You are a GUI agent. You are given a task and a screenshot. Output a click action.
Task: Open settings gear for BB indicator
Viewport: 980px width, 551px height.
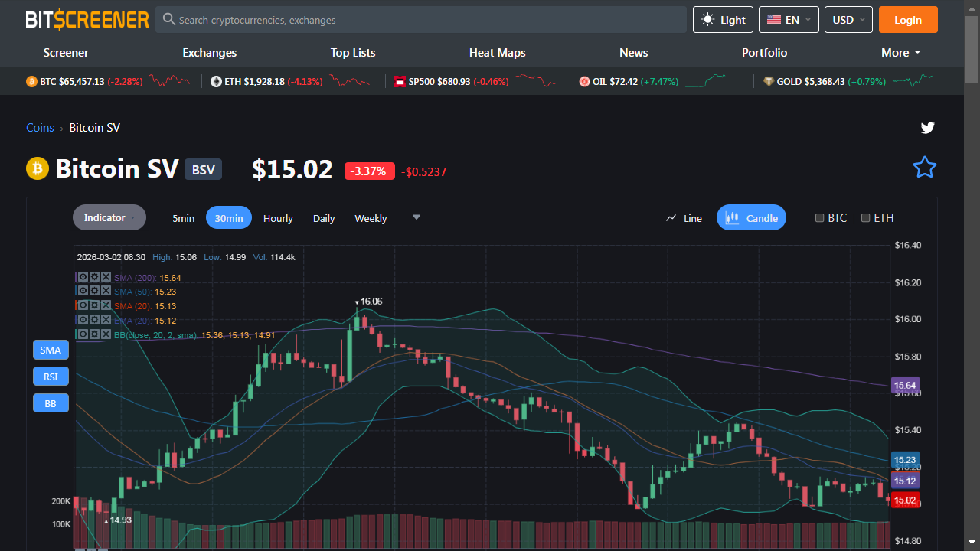pos(94,334)
